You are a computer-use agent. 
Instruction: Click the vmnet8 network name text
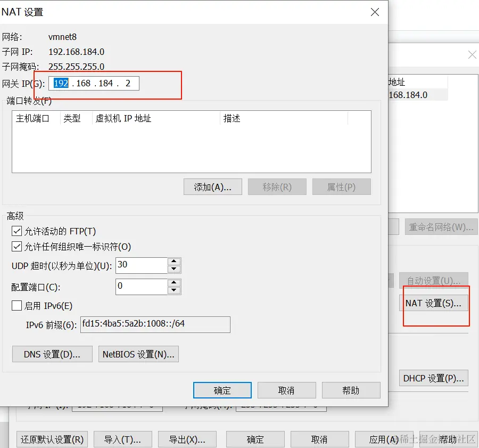[63, 37]
